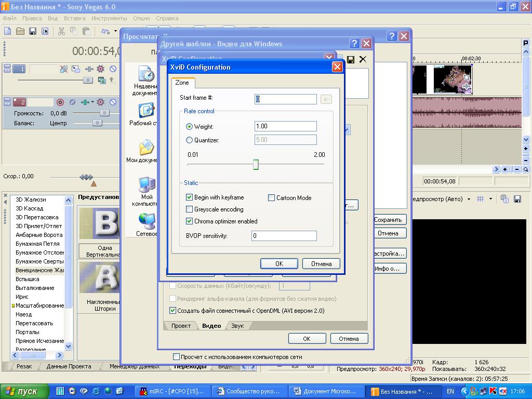Viewport: 532px width, 399px height.
Task: Open Мой компьютер in places bar
Action: (146, 191)
